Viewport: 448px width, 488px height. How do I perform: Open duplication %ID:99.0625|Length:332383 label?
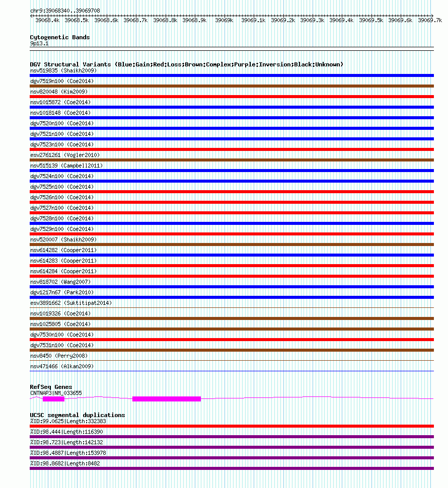(x=68, y=422)
